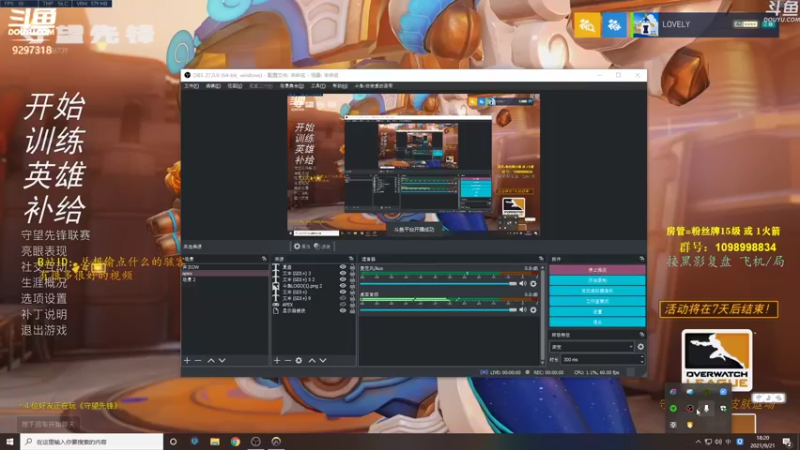The width and height of the screenshot is (800, 450).
Task: Toggle lock on 斗鱼LOGO(1).png 2 source
Action: pos(352,286)
